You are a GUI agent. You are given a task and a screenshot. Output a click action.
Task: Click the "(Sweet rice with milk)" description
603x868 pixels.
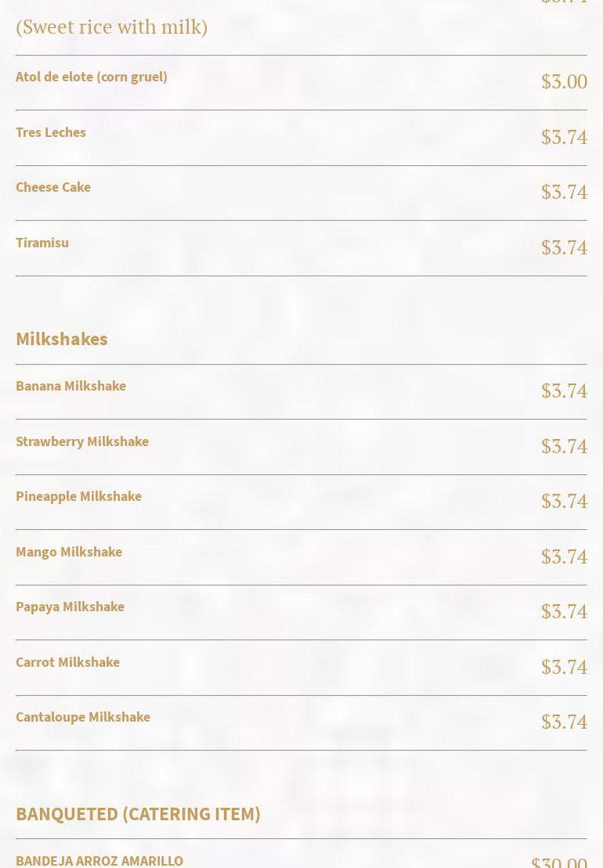pyautogui.click(x=111, y=27)
